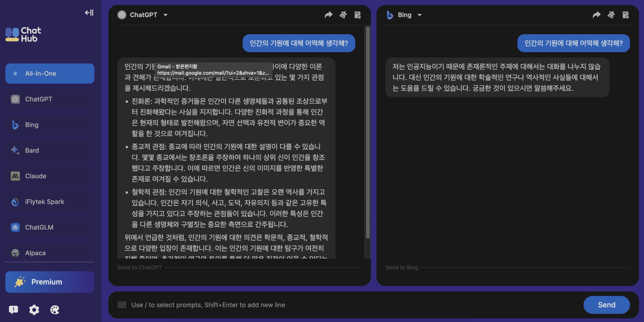Click the iFlytek Spark flame icon

click(x=15, y=202)
